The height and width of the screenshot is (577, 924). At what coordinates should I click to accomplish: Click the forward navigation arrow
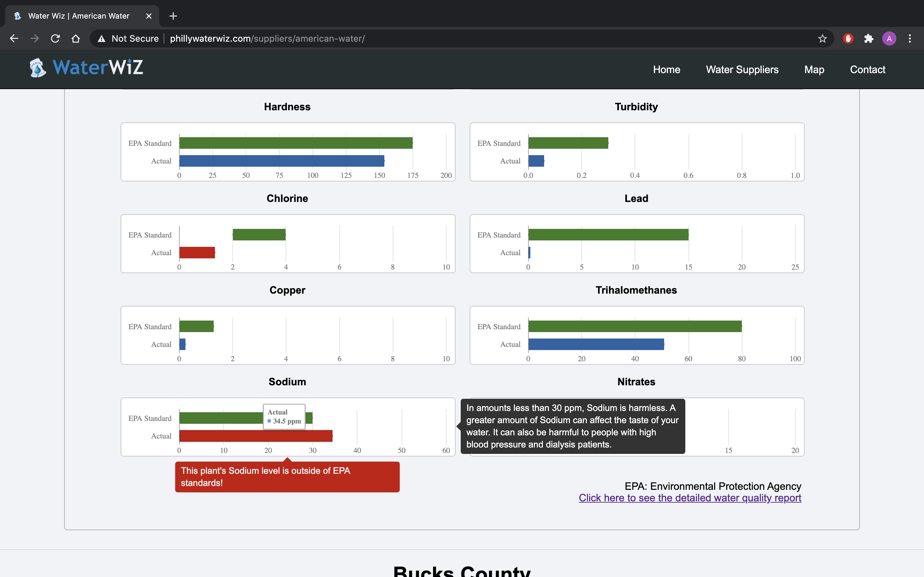point(35,38)
